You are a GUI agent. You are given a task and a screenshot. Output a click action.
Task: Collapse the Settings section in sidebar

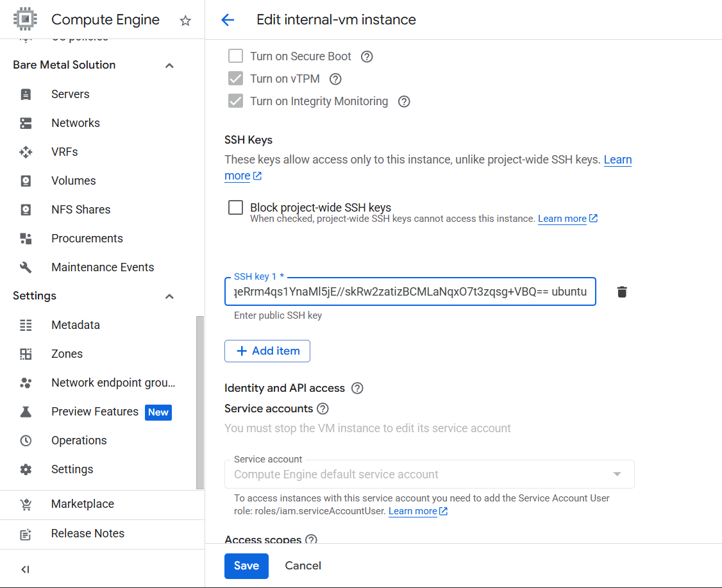coord(169,296)
